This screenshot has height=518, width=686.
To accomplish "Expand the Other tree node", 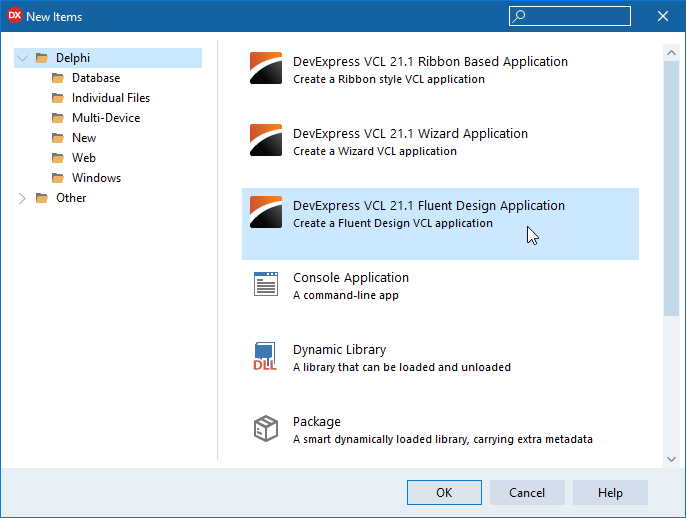I will point(22,198).
